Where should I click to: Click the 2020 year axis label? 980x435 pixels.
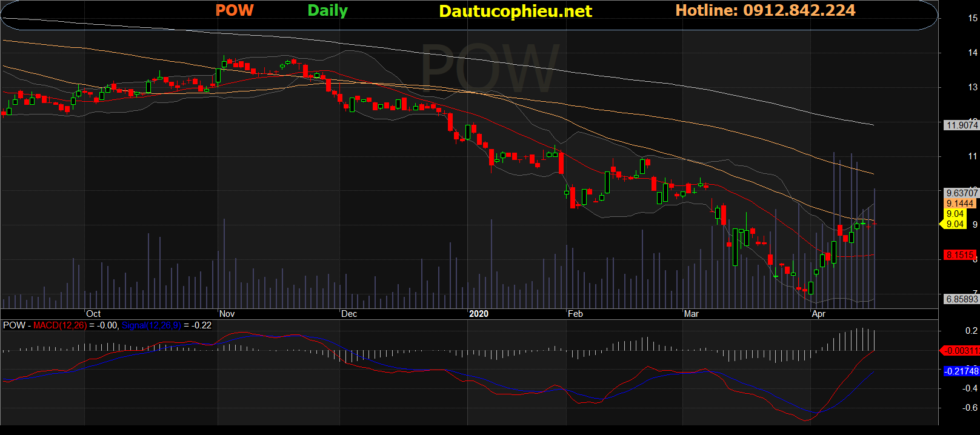479,314
